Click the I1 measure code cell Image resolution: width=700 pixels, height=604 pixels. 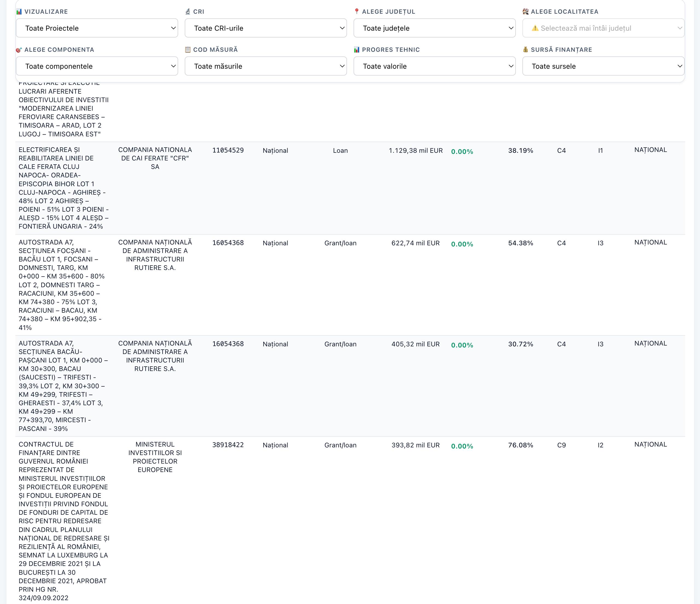[x=600, y=150]
